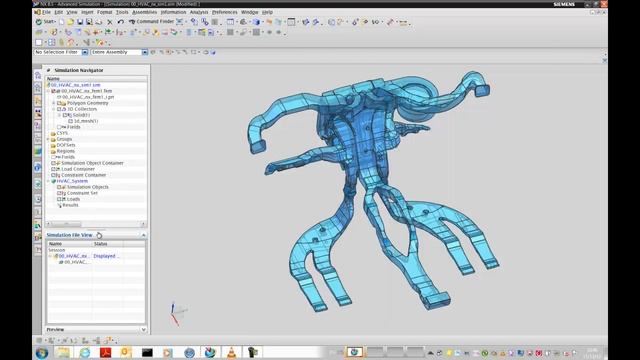Image resolution: width=640 pixels, height=360 pixels.
Task: Click the Windows Start orb
Action: (x=42, y=353)
